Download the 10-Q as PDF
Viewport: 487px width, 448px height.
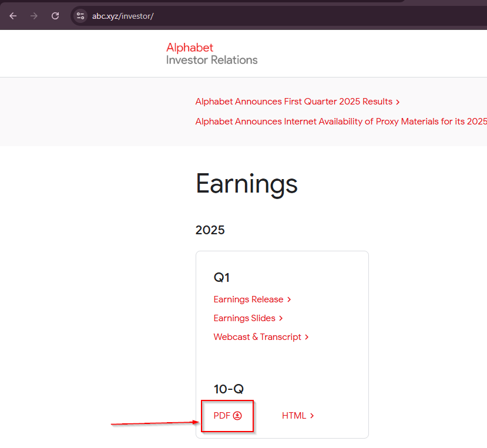pos(222,416)
